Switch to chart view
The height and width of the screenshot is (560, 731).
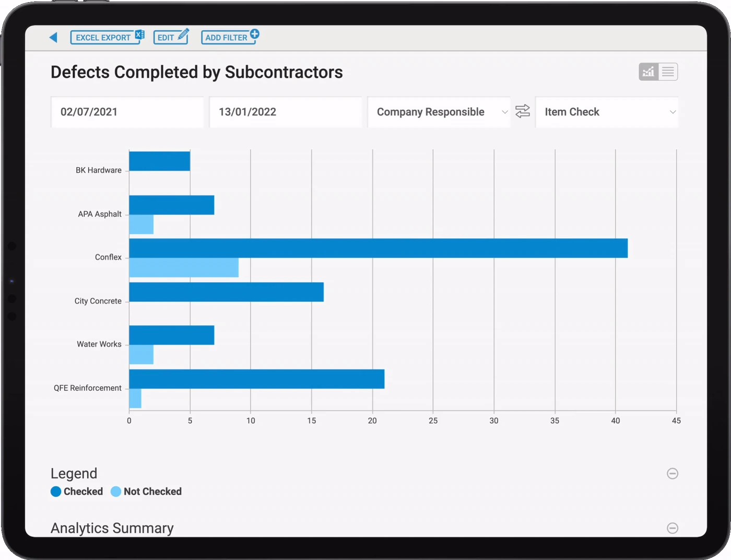click(x=649, y=72)
